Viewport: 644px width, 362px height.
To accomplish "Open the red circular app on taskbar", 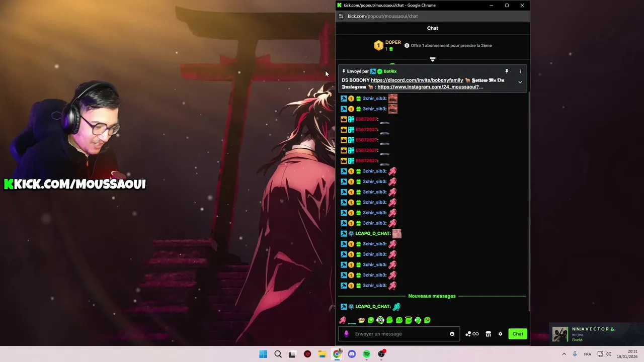I will coord(307,354).
